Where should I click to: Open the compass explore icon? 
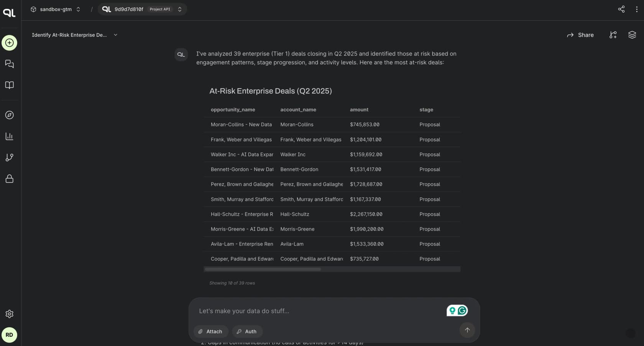pos(10,115)
